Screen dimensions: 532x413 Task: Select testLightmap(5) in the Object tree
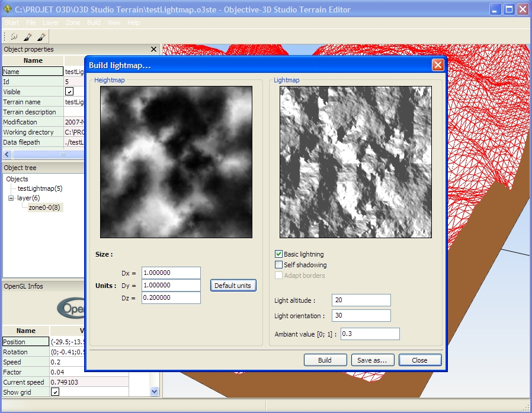point(40,188)
